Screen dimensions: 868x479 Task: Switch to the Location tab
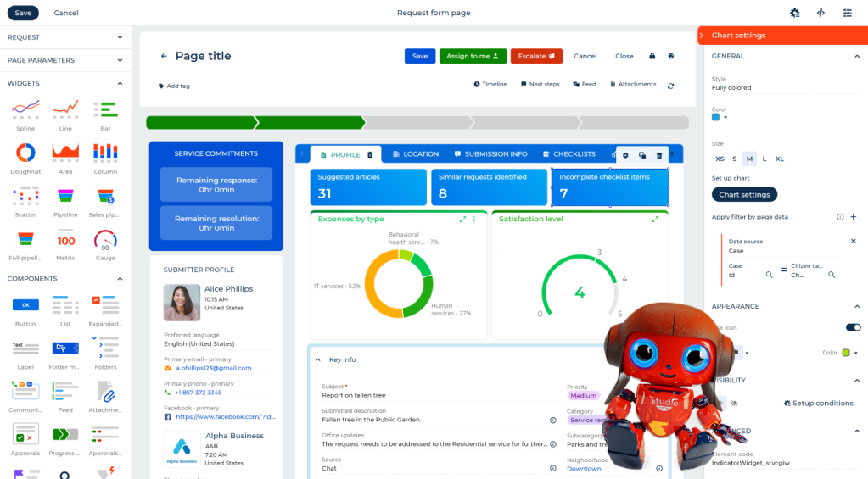point(416,154)
